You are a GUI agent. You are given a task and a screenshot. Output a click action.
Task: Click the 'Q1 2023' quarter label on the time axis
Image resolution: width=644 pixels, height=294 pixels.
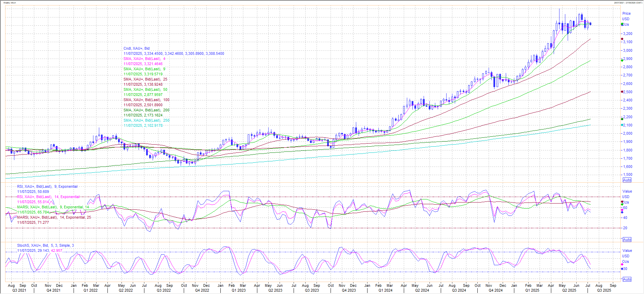(x=239, y=290)
